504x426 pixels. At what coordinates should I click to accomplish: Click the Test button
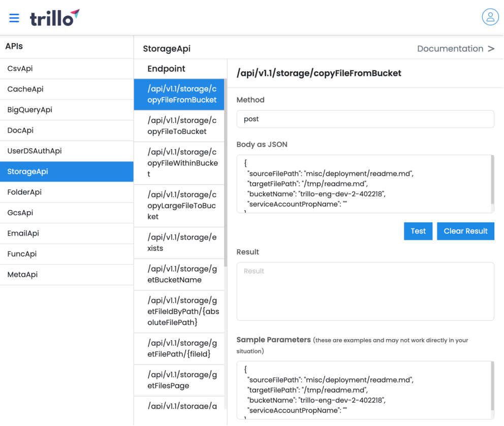point(418,231)
